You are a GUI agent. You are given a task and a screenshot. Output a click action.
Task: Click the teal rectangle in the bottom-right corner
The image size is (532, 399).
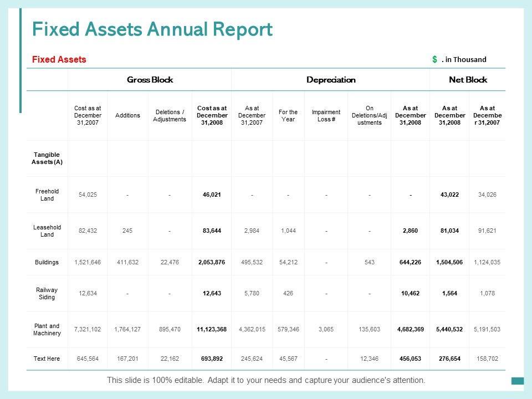[518, 380]
